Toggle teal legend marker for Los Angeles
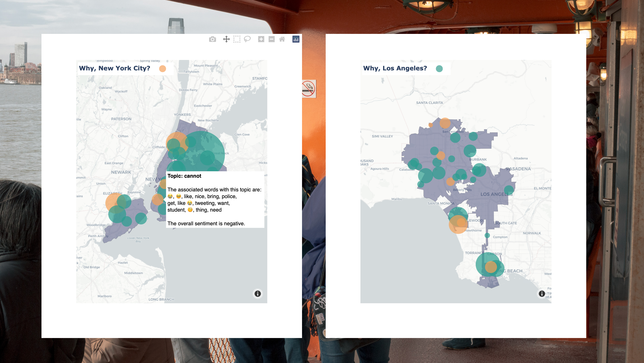Image resolution: width=644 pixels, height=363 pixels. pyautogui.click(x=439, y=69)
